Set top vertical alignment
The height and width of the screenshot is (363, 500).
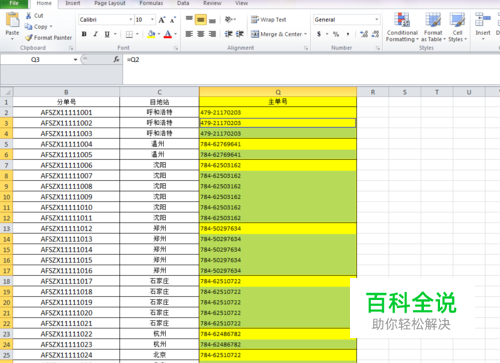pos(189,19)
